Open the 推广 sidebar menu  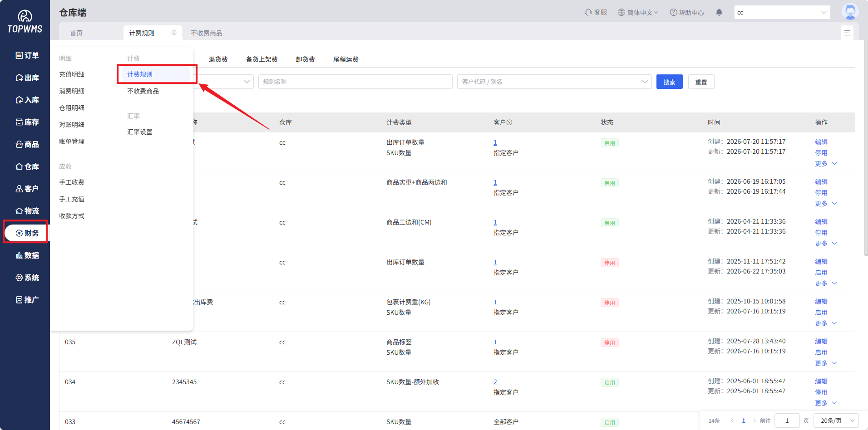point(27,300)
